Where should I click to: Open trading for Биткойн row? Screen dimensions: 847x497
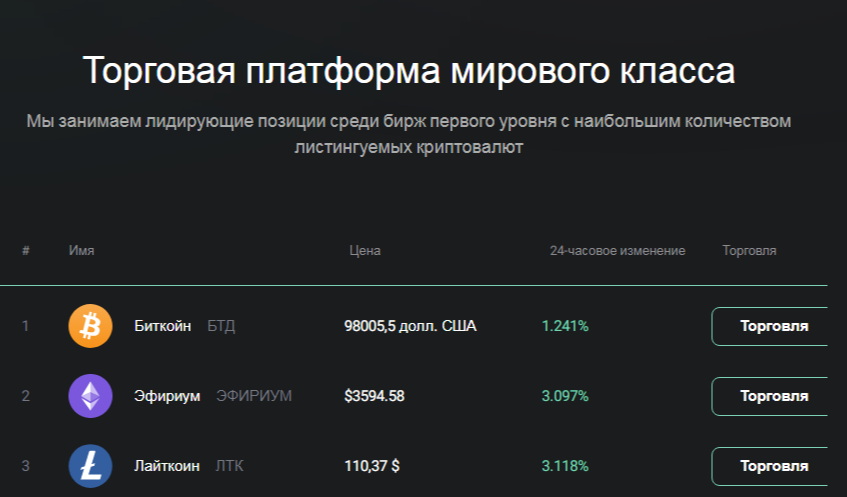[770, 326]
